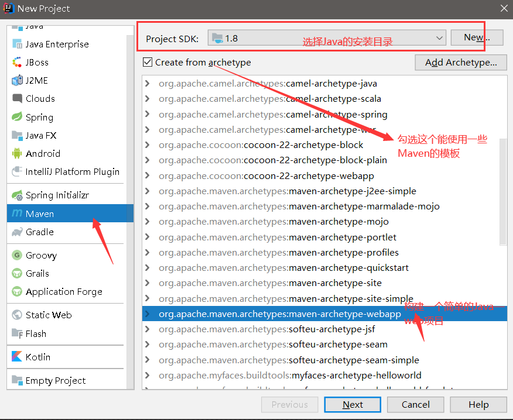
Task: Open the Project SDK dropdown
Action: [x=327, y=38]
